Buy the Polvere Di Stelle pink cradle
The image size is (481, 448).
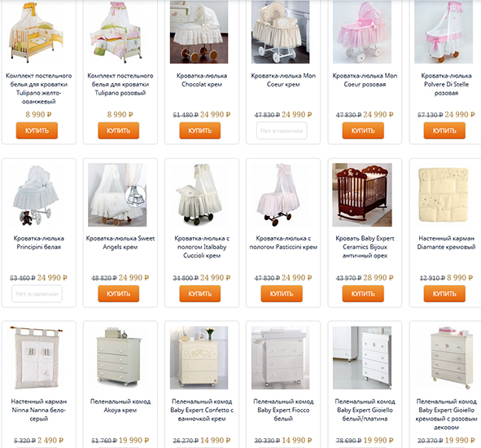[444, 130]
